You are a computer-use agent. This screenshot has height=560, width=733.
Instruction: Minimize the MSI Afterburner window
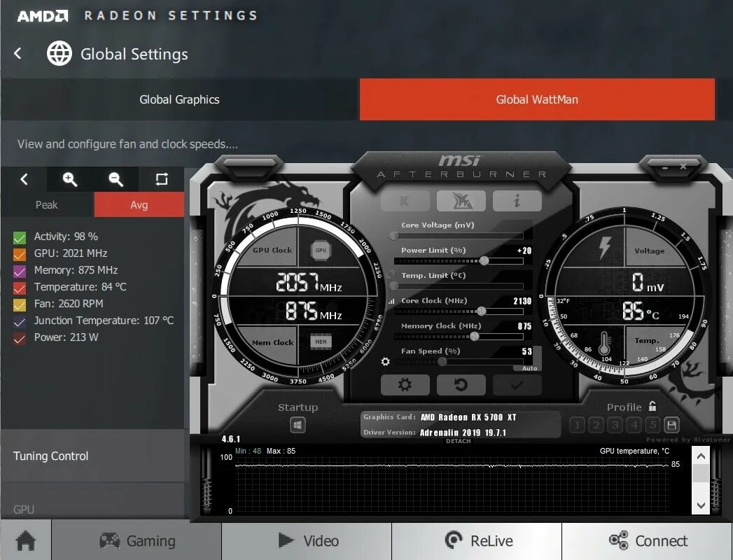(665, 167)
